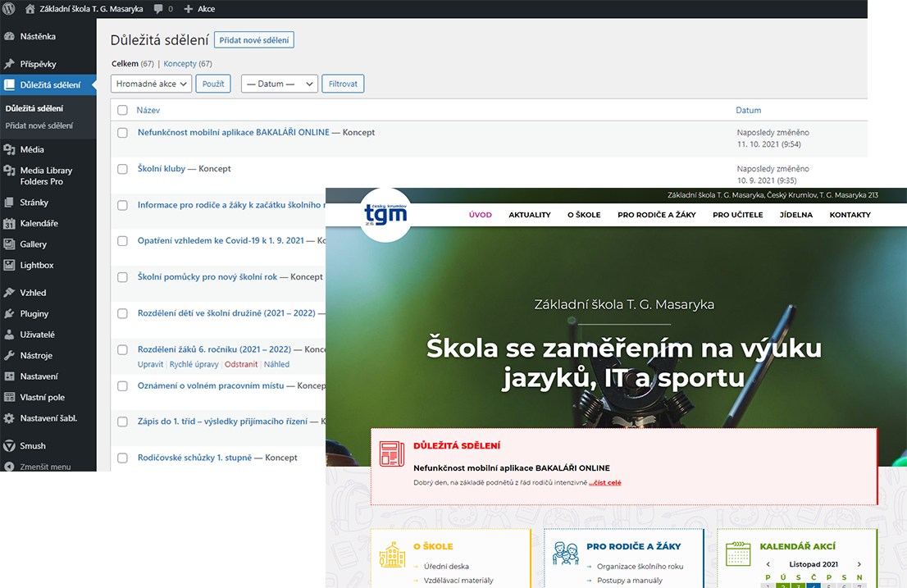Screen dimensions: 907x588
Task: Click the Smush icon in sidebar
Action: tap(9, 446)
